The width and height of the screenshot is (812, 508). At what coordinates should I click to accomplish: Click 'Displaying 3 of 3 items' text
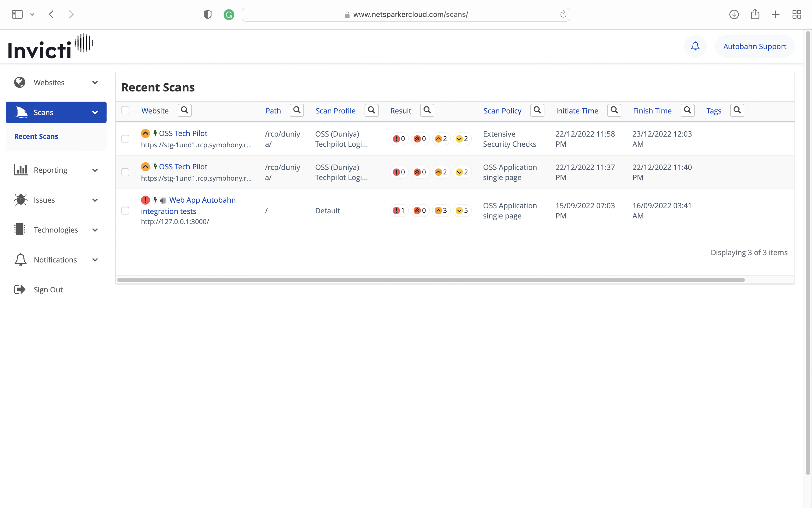point(749,252)
